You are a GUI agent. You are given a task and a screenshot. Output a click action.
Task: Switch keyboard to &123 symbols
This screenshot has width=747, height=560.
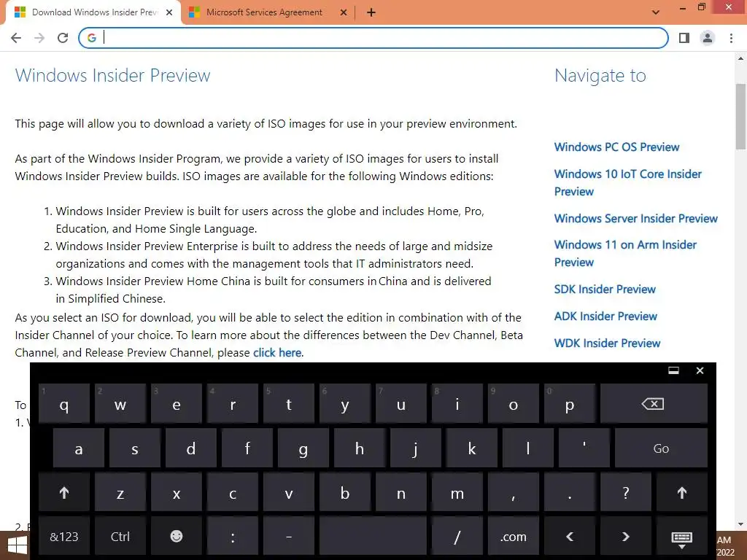click(64, 537)
